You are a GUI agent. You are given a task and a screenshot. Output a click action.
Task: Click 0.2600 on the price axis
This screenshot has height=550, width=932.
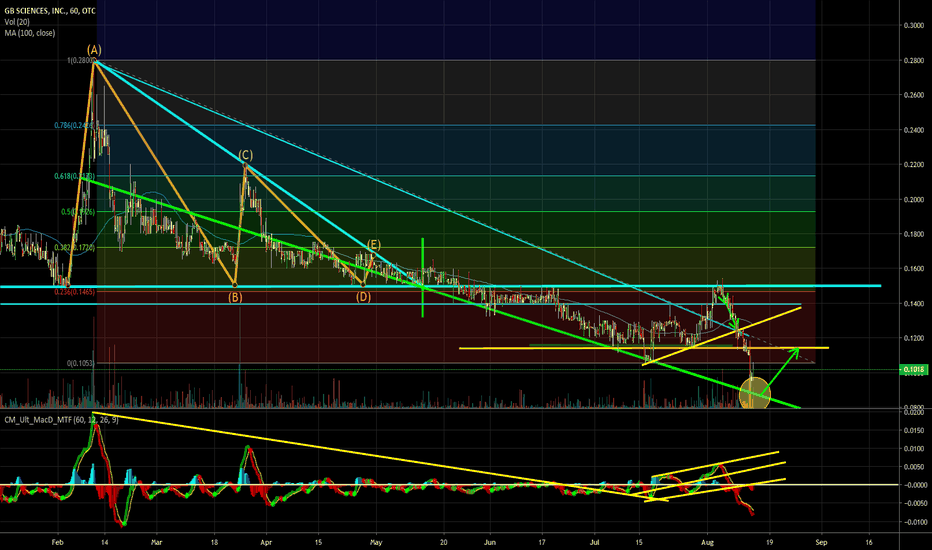pyautogui.click(x=914, y=95)
